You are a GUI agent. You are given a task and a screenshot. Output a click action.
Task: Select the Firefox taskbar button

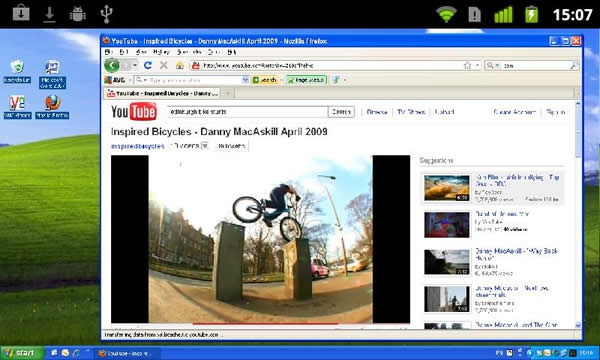[x=127, y=353]
